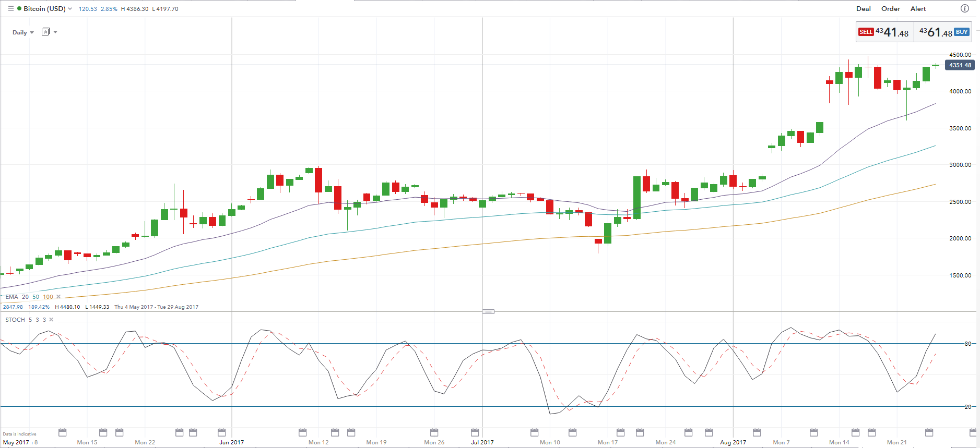Click the 2847.98 range change value
The image size is (980, 448).
[x=13, y=307]
